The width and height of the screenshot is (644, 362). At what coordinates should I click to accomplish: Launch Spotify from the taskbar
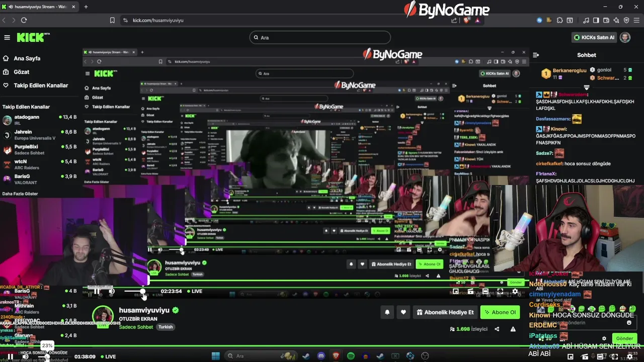[351, 356]
